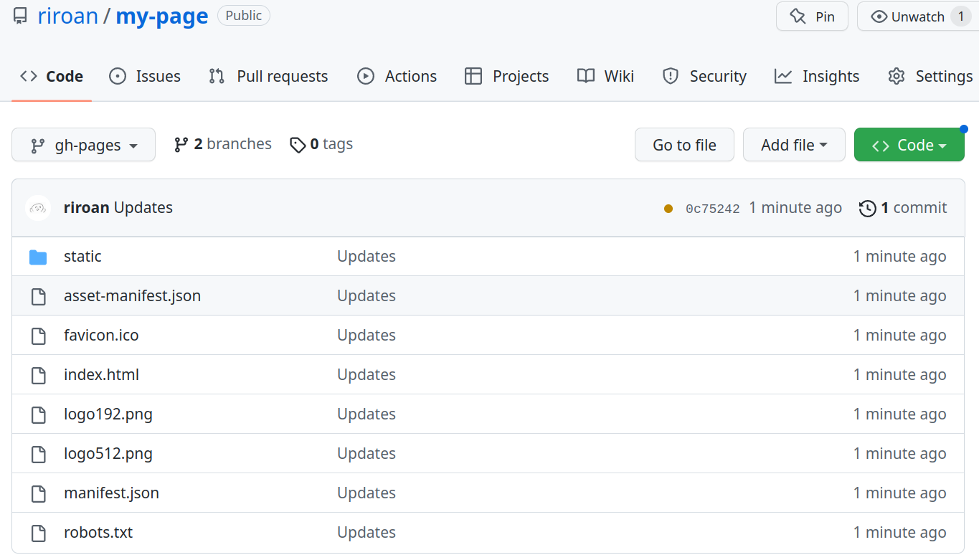979x560 pixels.
Task: Click file icon beside index.html
Action: 38,375
